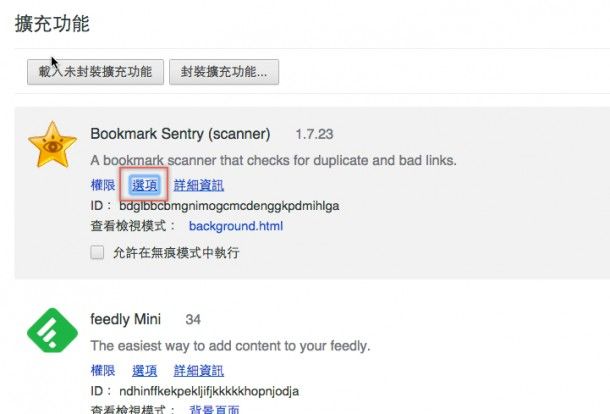Inspect feedly Mini 背景頁面 background page link
This screenshot has width=610, height=414.
[x=214, y=409]
